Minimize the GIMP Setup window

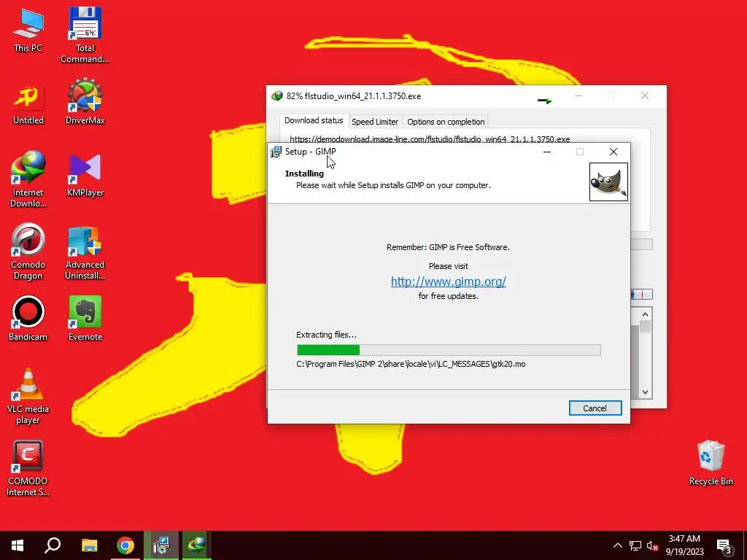[x=547, y=152]
